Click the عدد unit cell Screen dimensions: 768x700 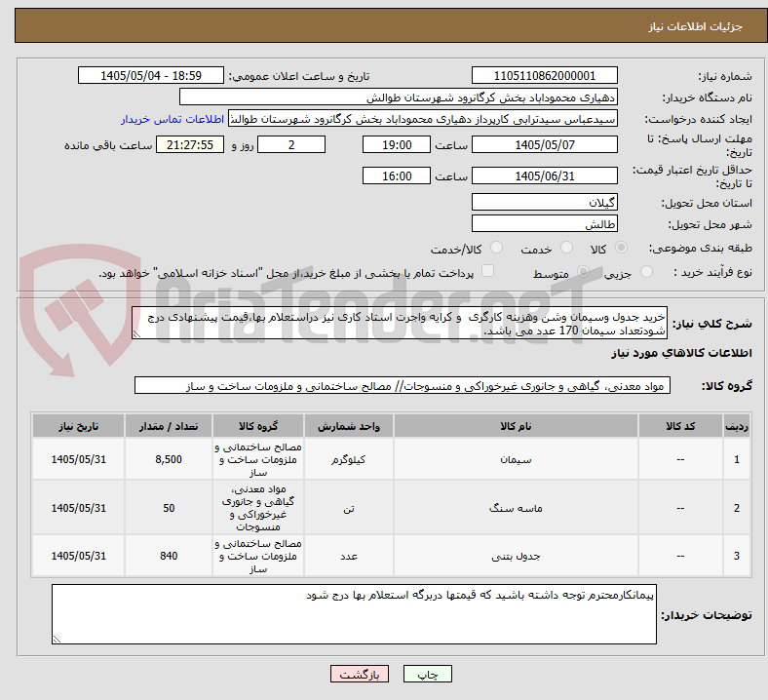pos(349,556)
